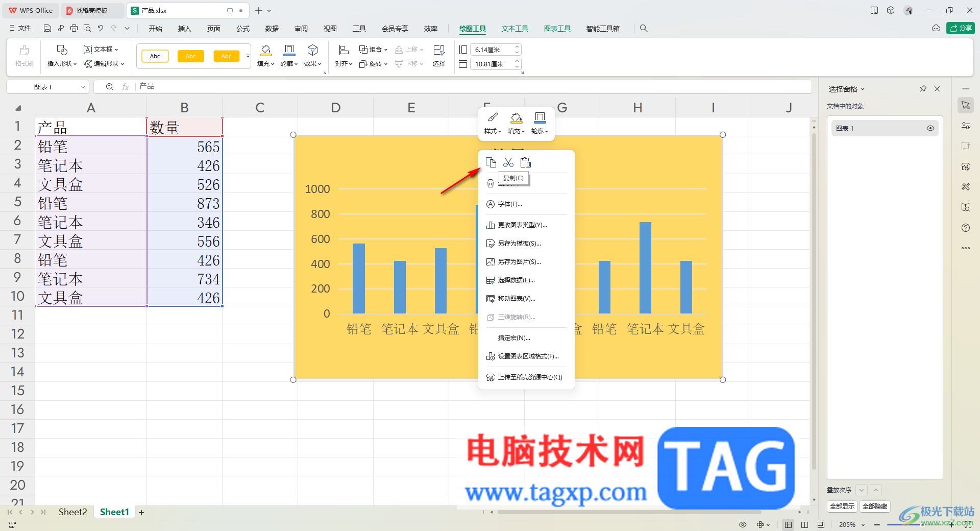This screenshot has height=531, width=980.
Task: Switch to page break preview in status bar
Action: tap(805, 525)
